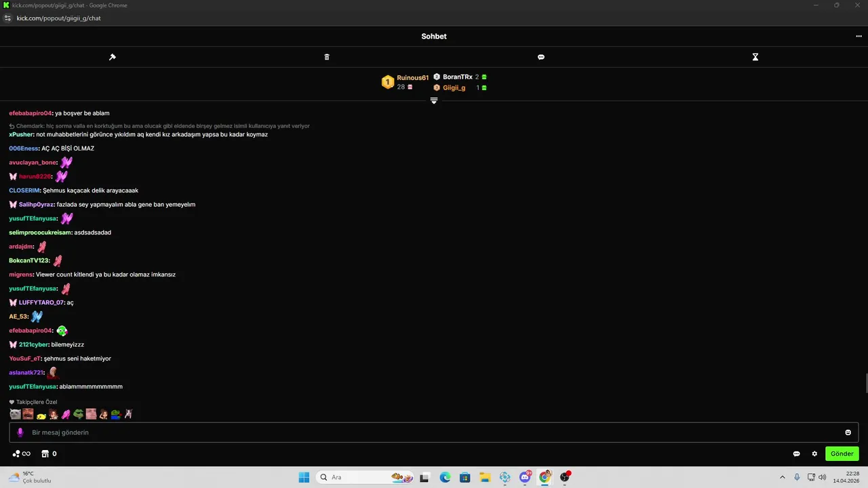Screen dimensions: 868x488
Task: Insert the white dancing cat emote
Action: coord(129,414)
